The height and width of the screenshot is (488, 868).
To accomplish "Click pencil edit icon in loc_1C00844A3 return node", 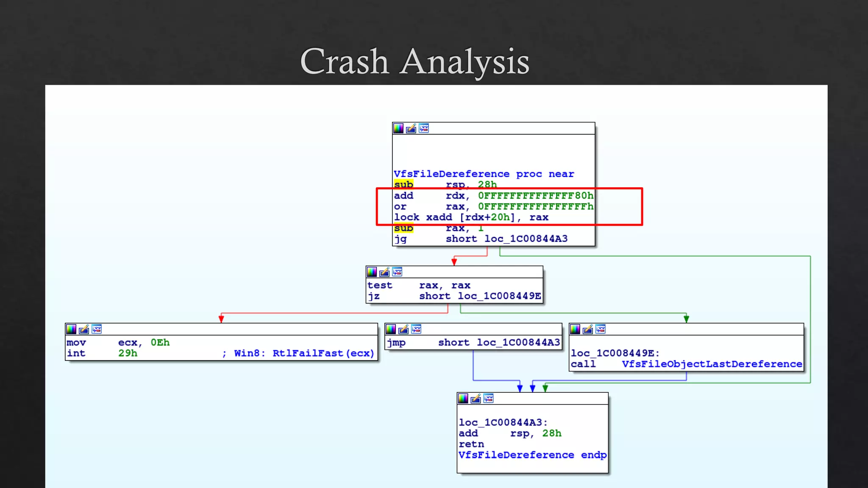I will click(476, 399).
